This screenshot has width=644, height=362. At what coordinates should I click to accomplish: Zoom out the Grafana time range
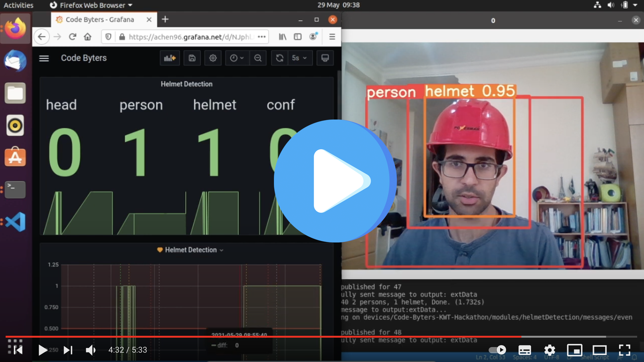[x=258, y=58]
